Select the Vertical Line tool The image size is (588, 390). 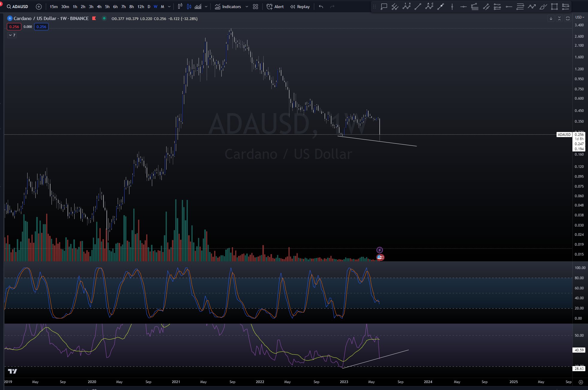coord(452,7)
